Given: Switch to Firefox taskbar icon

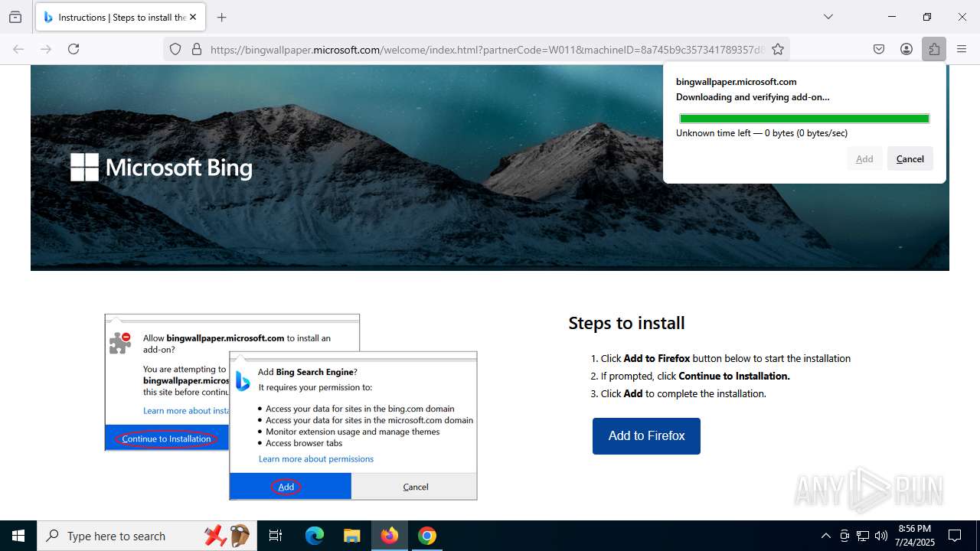Looking at the screenshot, I should [390, 536].
